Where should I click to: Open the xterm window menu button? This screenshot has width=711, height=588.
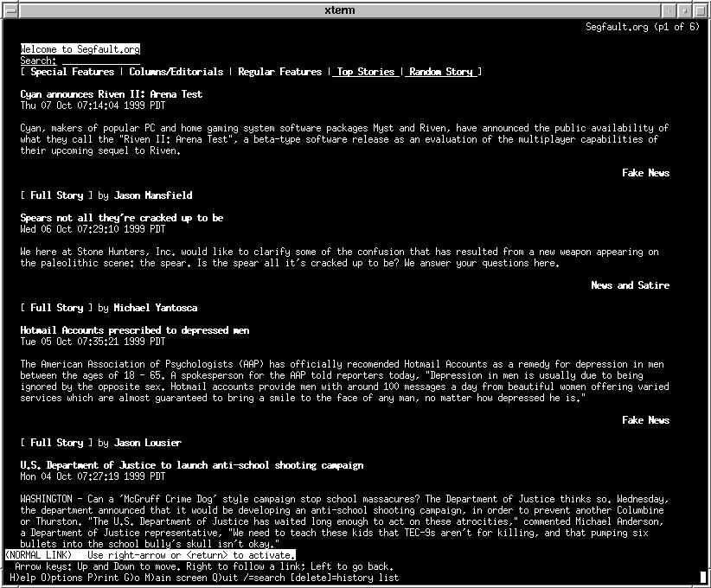[9, 10]
